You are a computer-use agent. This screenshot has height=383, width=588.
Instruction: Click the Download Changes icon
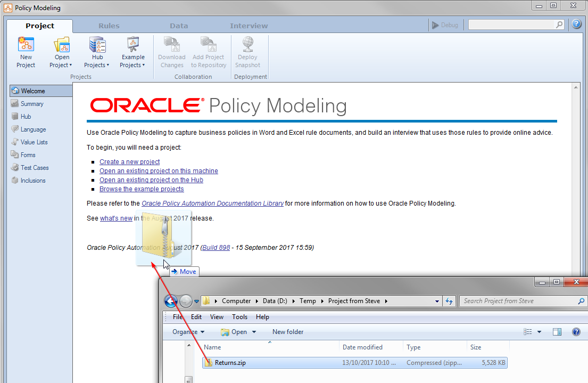tap(172, 44)
